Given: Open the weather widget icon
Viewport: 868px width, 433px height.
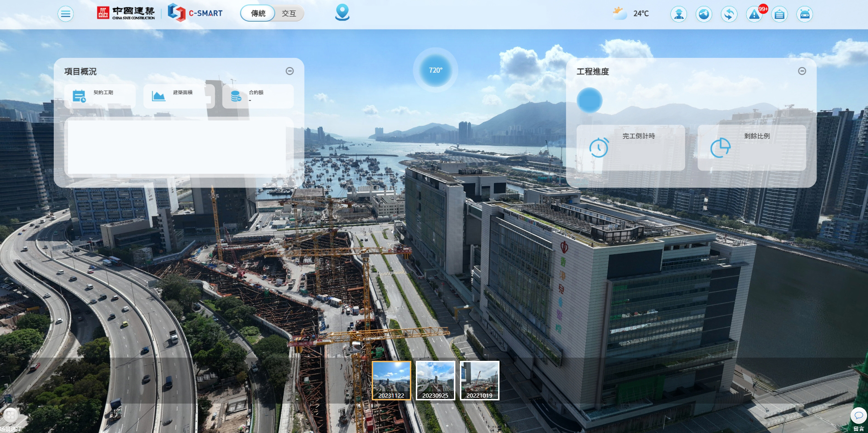Looking at the screenshot, I should point(619,13).
